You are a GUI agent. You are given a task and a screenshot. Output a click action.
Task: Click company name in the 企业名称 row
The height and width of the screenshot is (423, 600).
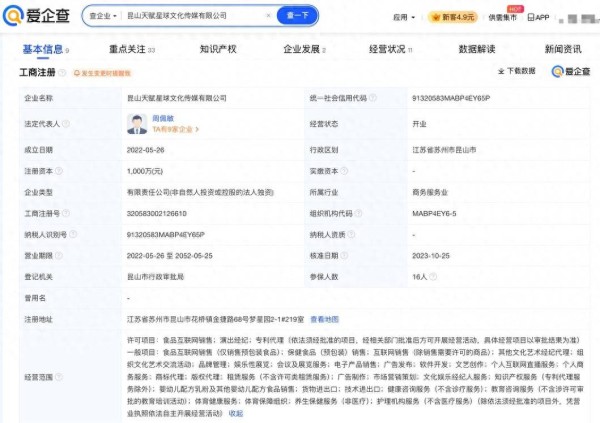[176, 98]
